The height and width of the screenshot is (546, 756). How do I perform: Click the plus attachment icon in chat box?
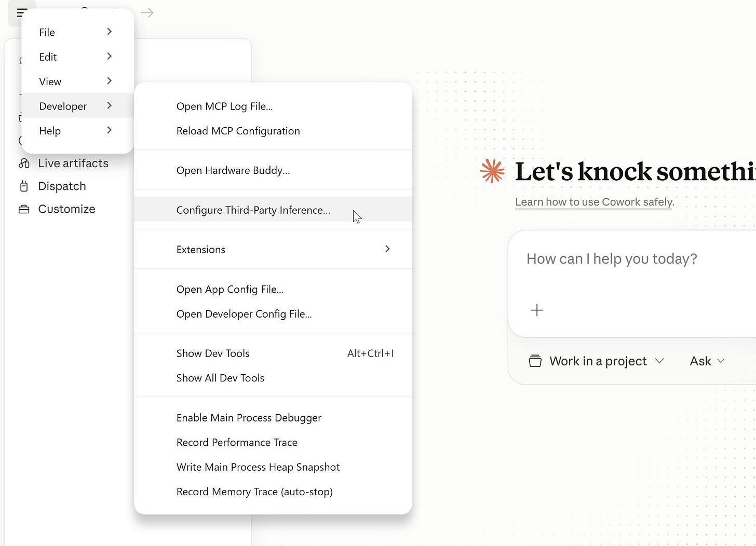[537, 310]
